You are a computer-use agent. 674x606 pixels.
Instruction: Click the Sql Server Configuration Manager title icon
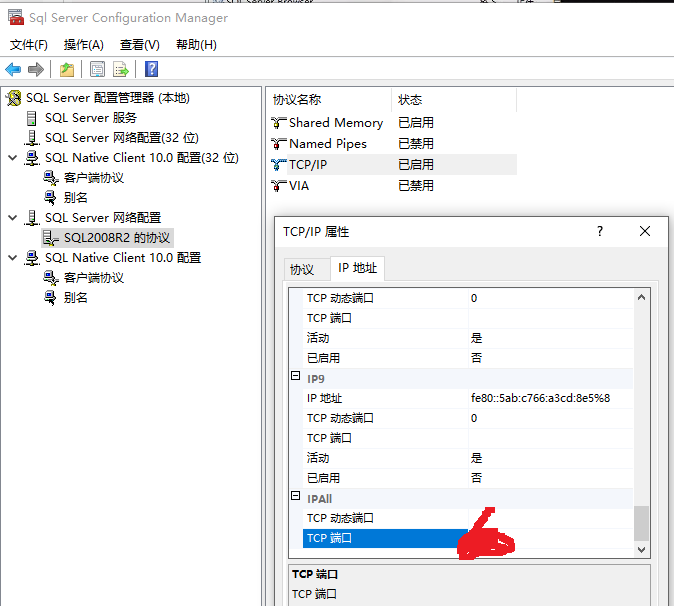(x=16, y=18)
